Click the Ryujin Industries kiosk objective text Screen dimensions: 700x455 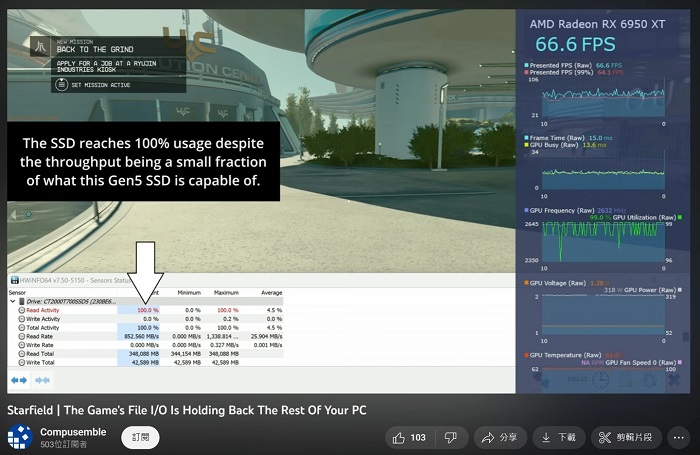coord(106,67)
